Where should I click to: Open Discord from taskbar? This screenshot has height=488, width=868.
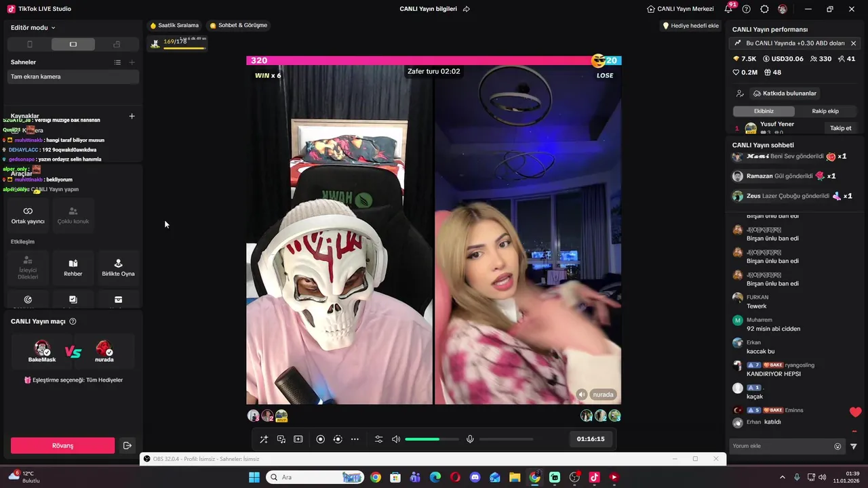pyautogui.click(x=475, y=477)
